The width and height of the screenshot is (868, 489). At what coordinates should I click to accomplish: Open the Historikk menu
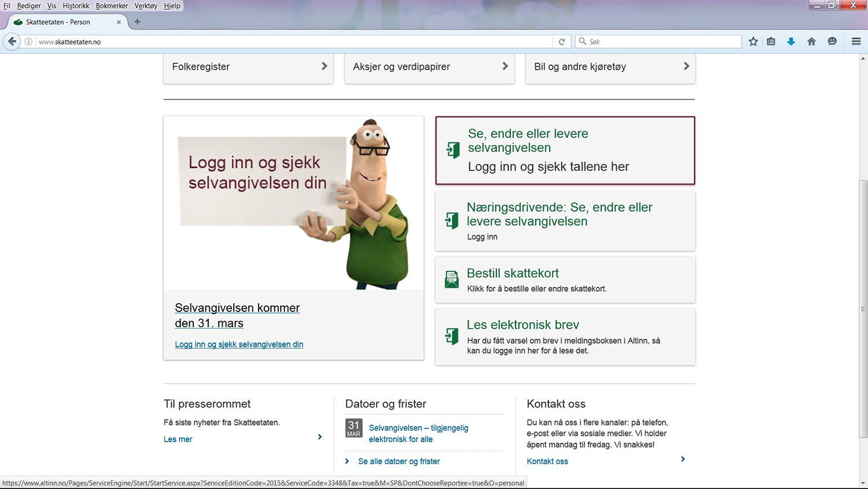coord(76,6)
